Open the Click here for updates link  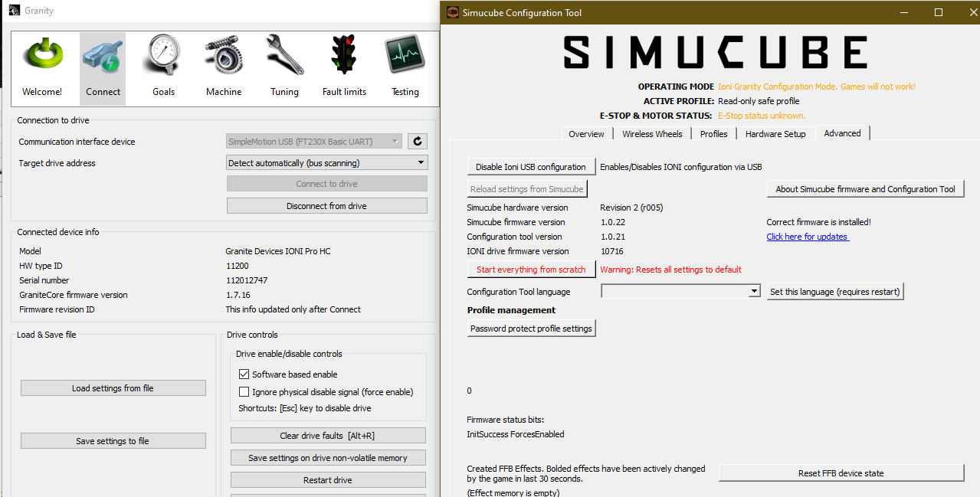tap(808, 237)
